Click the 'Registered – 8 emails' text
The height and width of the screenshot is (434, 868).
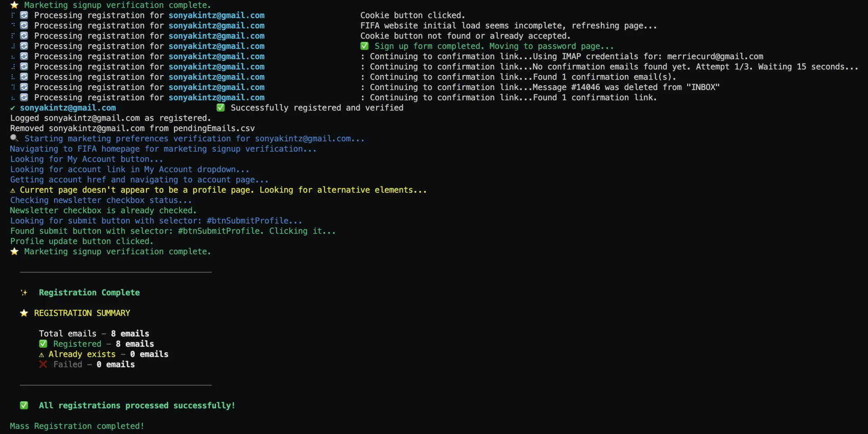pos(104,344)
